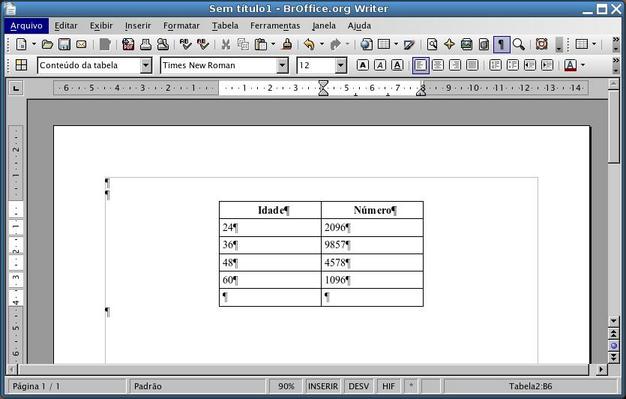Click the Zoom magnifier icon
The height and width of the screenshot is (399, 626).
(x=519, y=44)
